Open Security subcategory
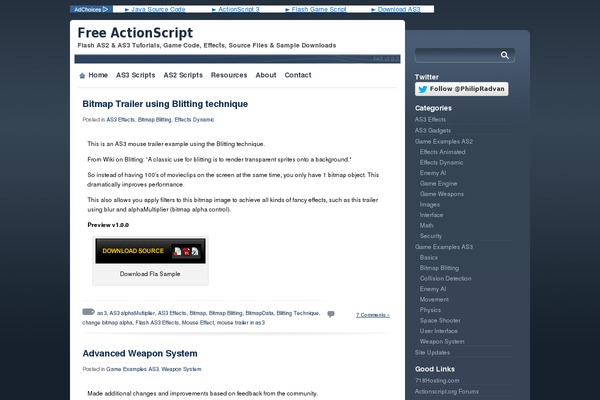Viewport: 600px width, 400px height. [x=430, y=236]
